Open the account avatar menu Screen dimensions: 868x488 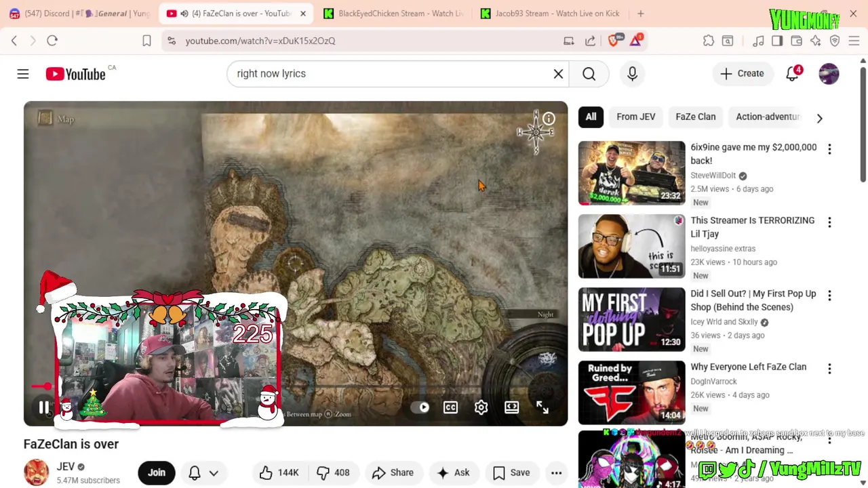(x=829, y=73)
